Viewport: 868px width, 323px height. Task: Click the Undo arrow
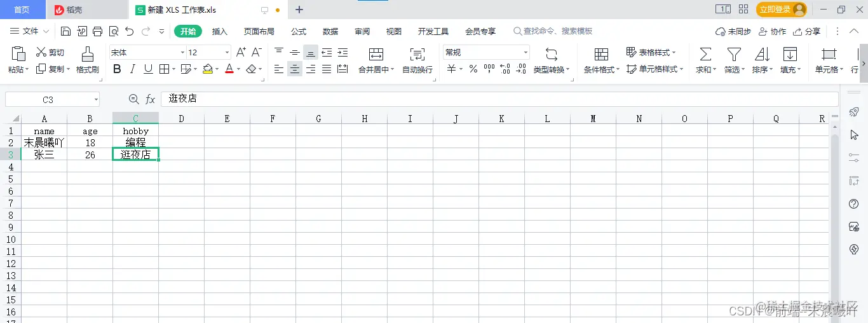coord(130,31)
